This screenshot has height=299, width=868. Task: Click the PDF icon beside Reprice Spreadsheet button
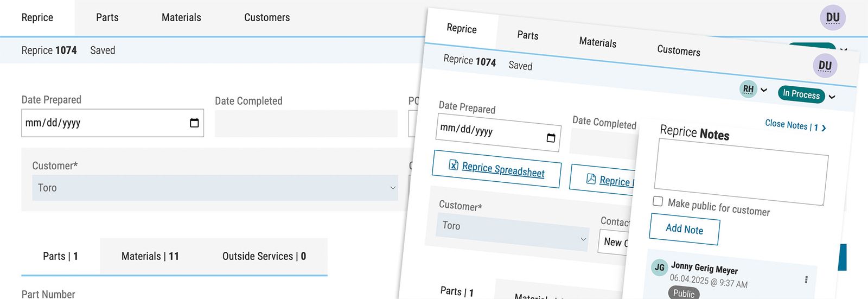(591, 179)
